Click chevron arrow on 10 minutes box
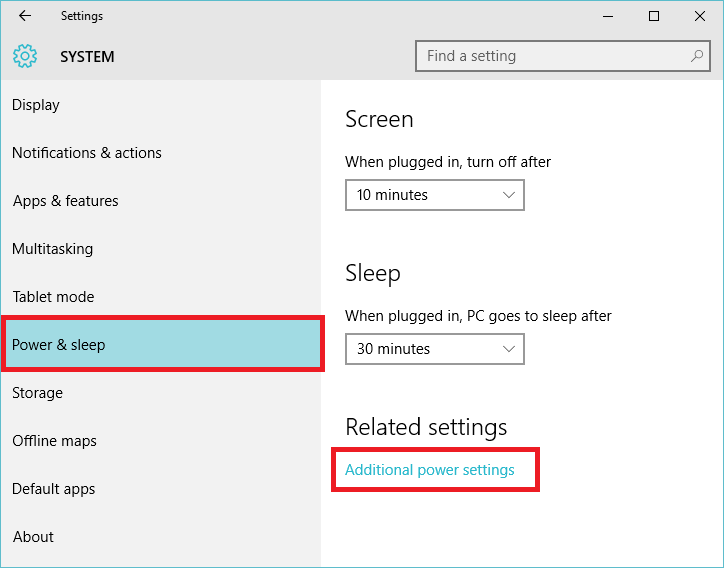 coord(508,195)
